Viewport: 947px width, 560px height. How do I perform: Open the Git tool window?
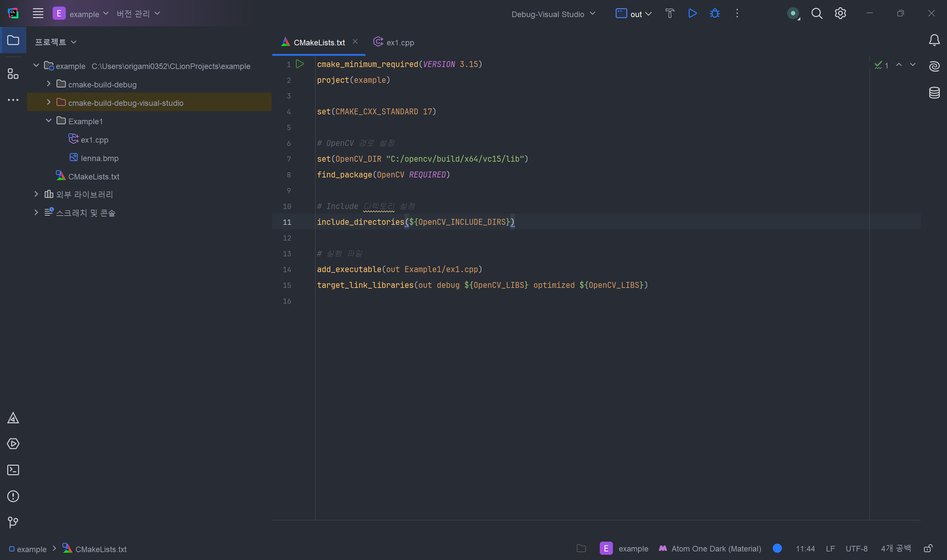pyautogui.click(x=13, y=522)
